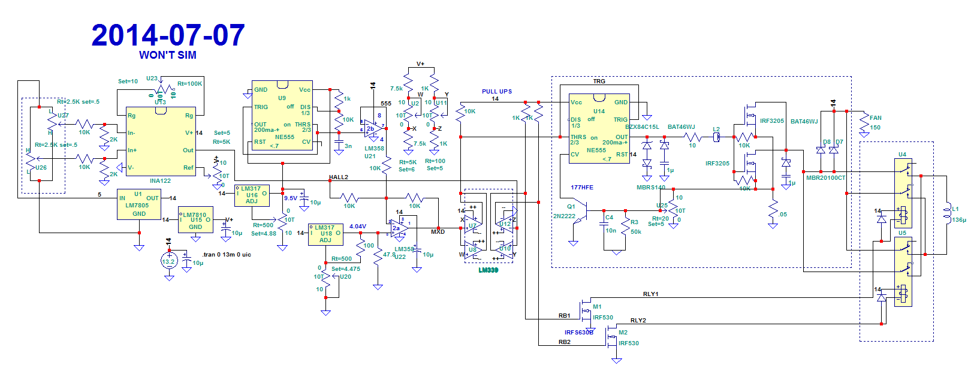Click the D8 diode symbol
The image size is (980, 377).
[821, 150]
